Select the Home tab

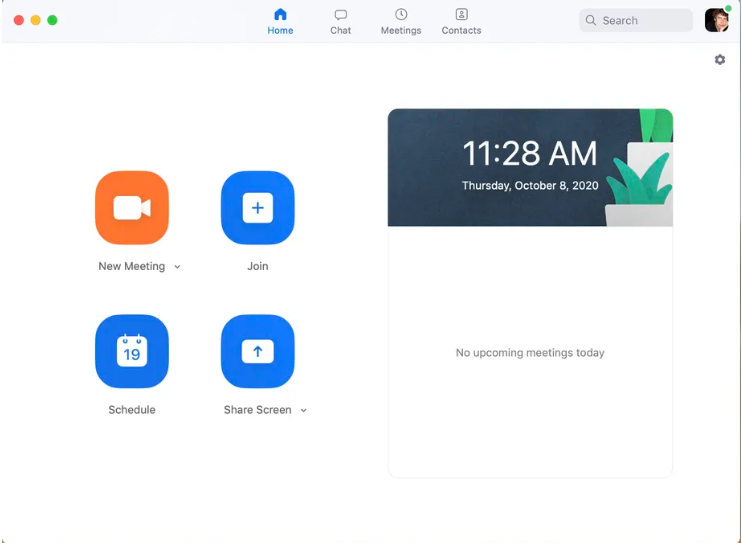coord(280,21)
